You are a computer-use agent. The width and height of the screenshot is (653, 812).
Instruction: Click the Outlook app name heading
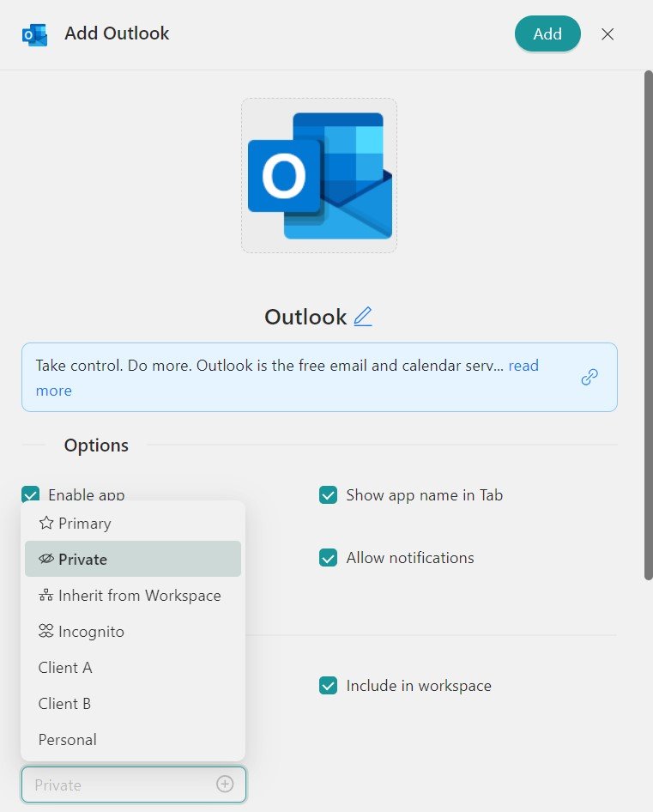click(305, 317)
